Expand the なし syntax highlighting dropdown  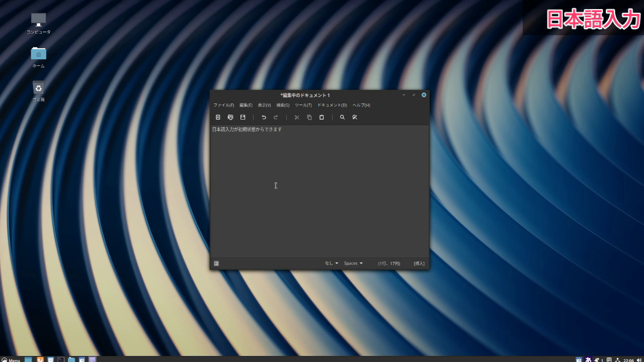[332, 263]
